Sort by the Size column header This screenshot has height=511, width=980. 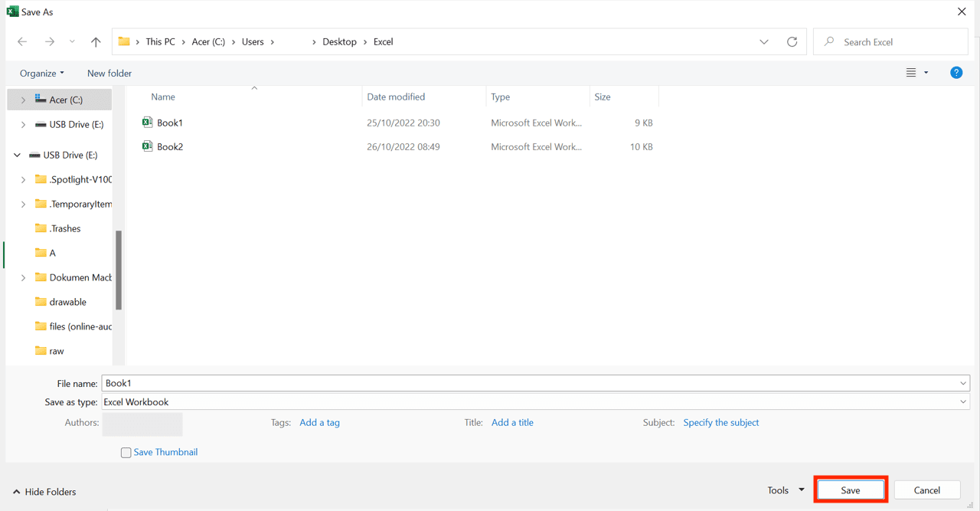tap(603, 97)
